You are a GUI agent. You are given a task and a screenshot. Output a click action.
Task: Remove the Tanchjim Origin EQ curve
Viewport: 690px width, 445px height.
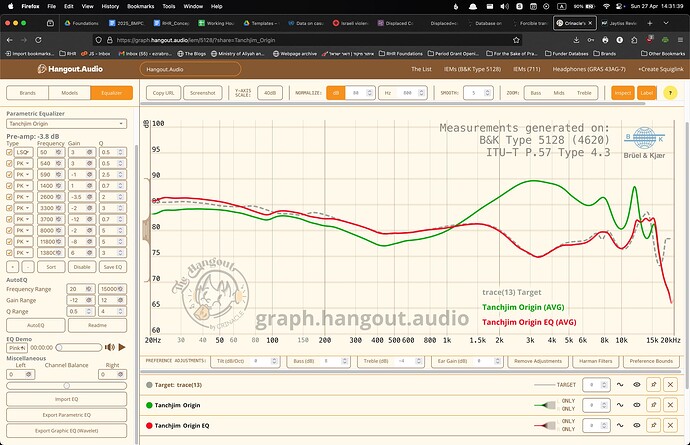670,425
